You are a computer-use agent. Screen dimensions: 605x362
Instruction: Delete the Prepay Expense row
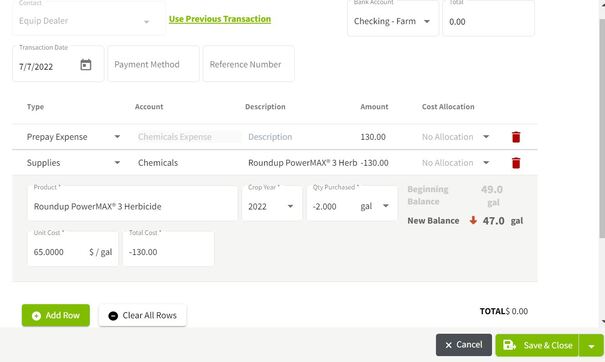516,137
